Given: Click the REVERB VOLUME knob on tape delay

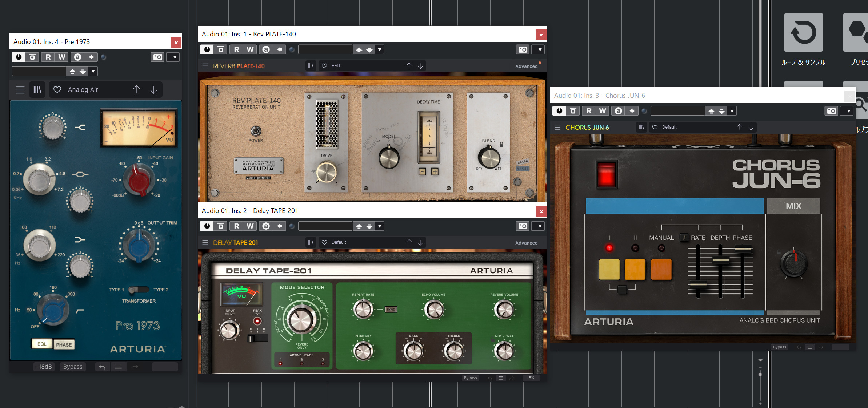Looking at the screenshot, I should 504,310.
